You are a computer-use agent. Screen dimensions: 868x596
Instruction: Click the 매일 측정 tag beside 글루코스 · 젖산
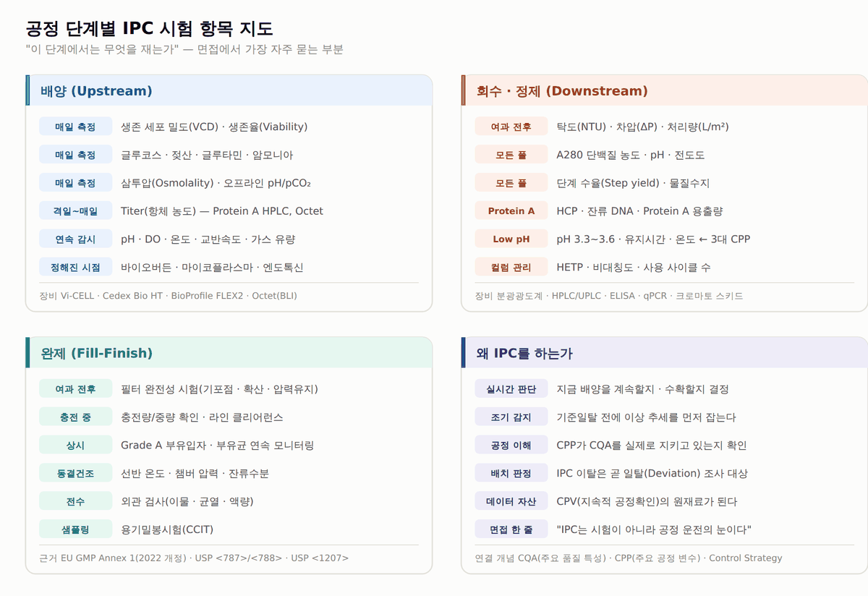pyautogui.click(x=76, y=155)
